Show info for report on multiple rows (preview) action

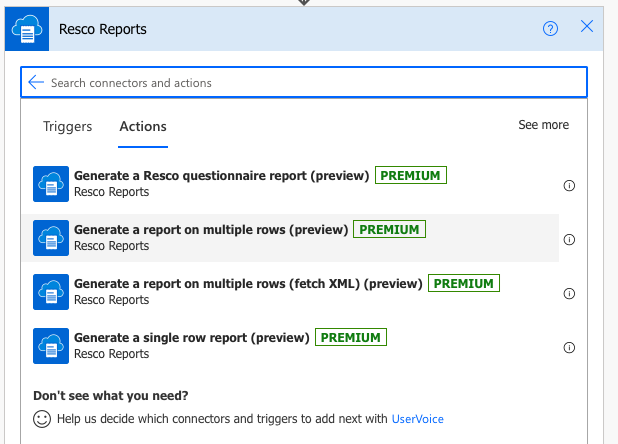(569, 239)
